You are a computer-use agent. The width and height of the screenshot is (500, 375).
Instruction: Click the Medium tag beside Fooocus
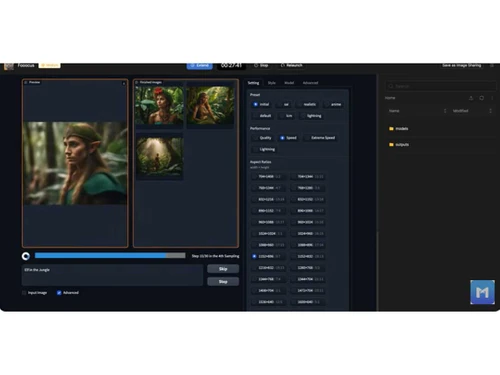[50, 65]
